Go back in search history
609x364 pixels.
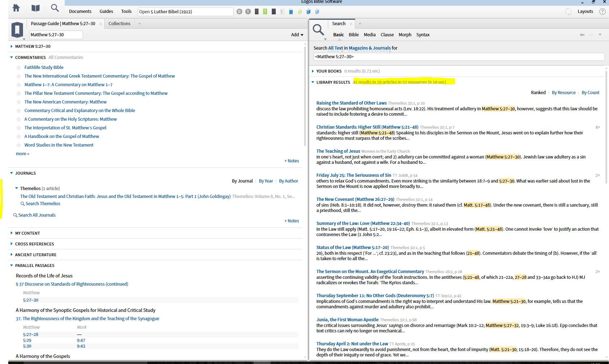pos(582,35)
